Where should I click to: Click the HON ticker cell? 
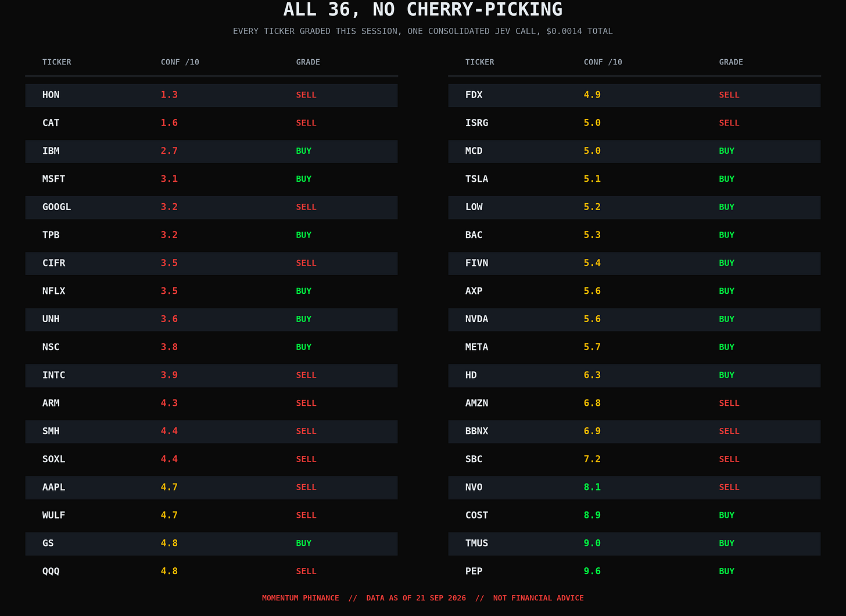click(51, 95)
